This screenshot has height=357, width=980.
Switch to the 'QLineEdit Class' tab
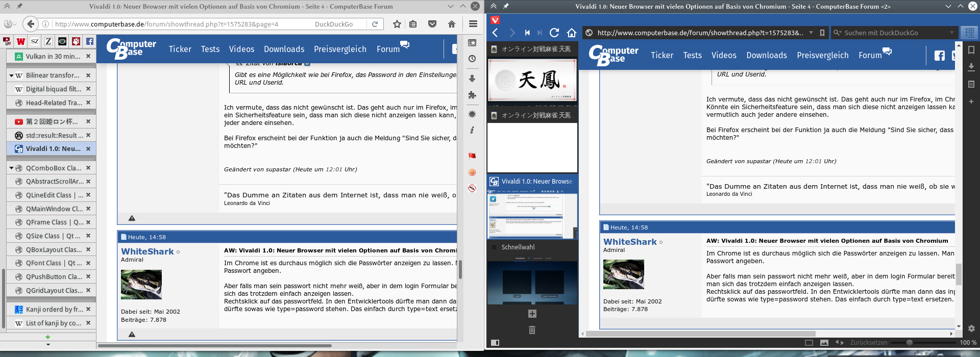51,195
